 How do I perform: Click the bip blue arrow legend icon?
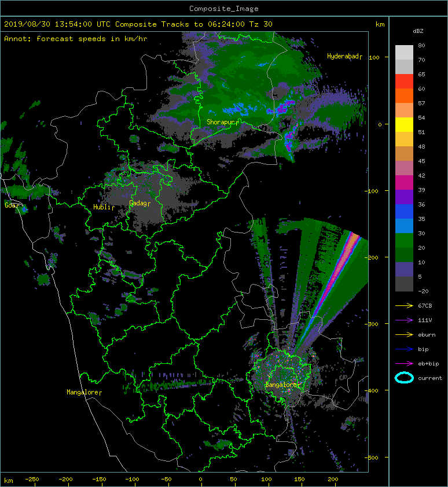coord(404,349)
